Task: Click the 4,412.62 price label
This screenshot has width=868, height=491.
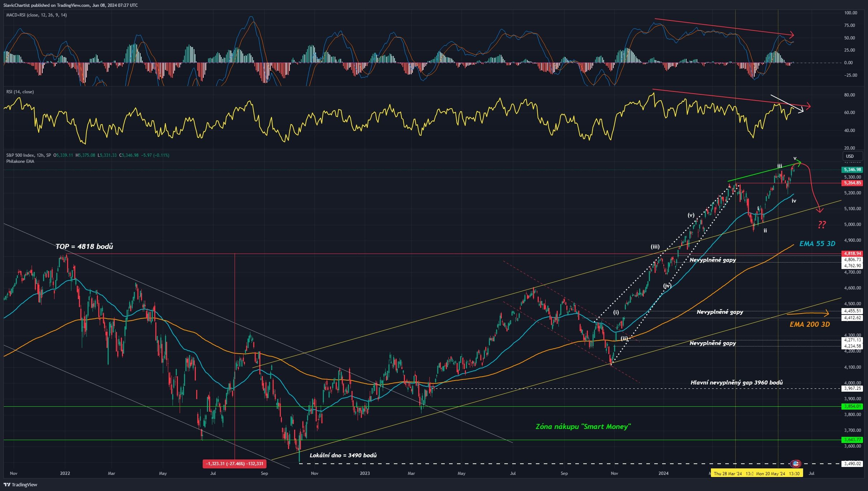Action: pos(852,318)
